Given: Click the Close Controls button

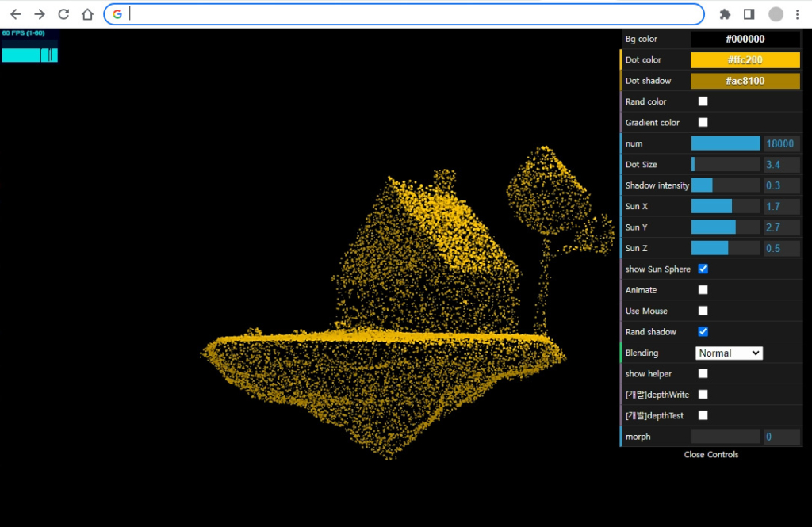Looking at the screenshot, I should pos(710,455).
